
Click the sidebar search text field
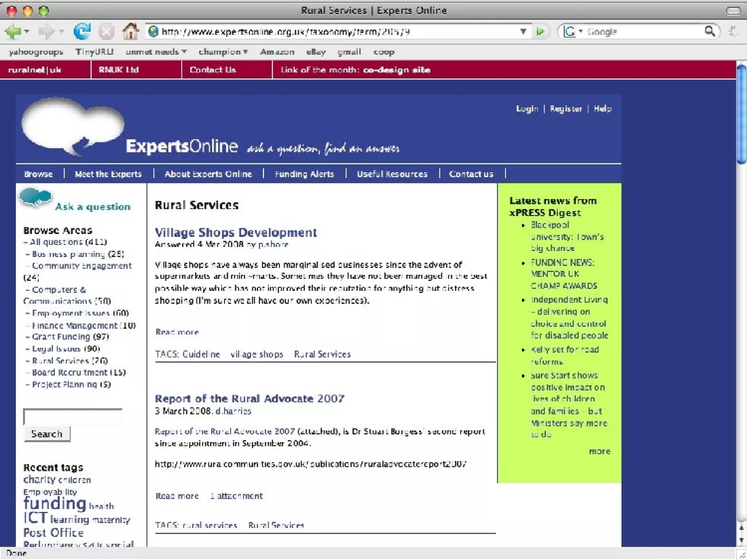point(73,416)
